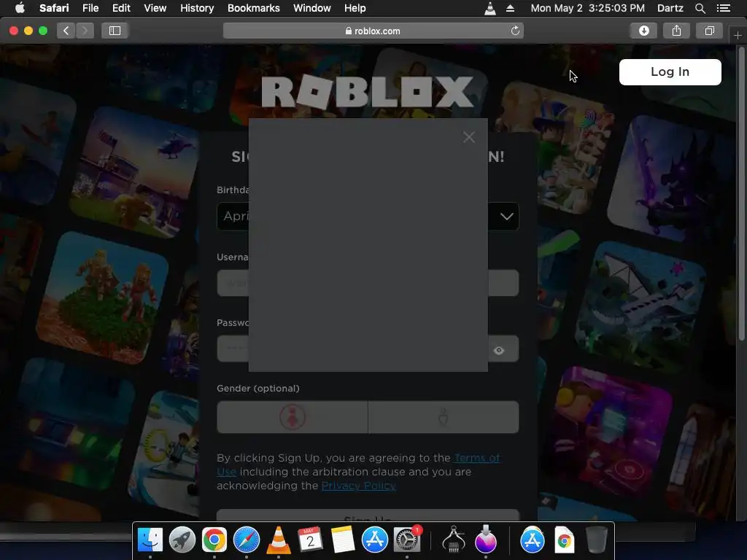Click the page vertical scrollbar
747x560 pixels.
[741, 192]
